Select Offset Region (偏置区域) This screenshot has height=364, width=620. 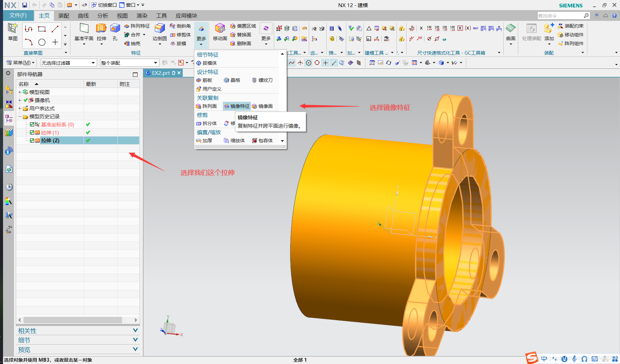[x=243, y=26]
